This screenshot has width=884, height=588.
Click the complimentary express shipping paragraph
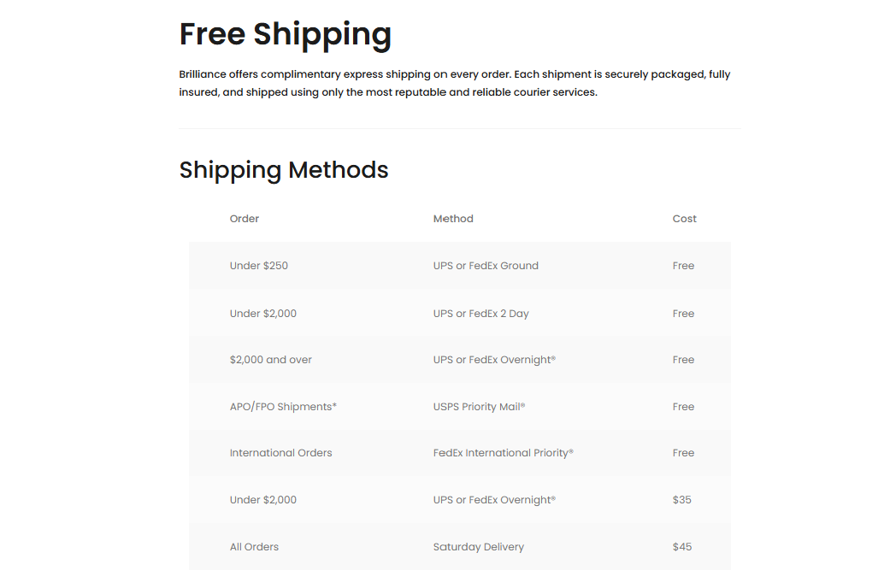point(455,83)
